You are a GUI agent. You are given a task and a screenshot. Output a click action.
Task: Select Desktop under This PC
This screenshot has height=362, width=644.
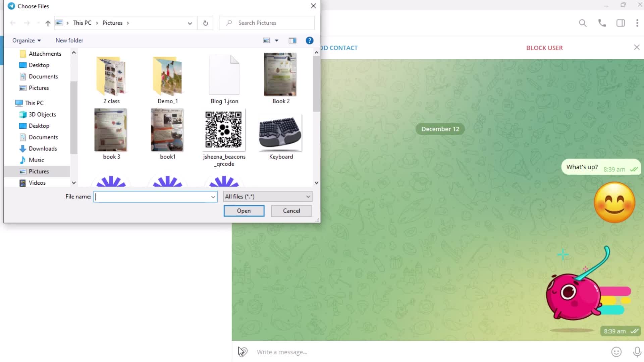(x=34, y=126)
